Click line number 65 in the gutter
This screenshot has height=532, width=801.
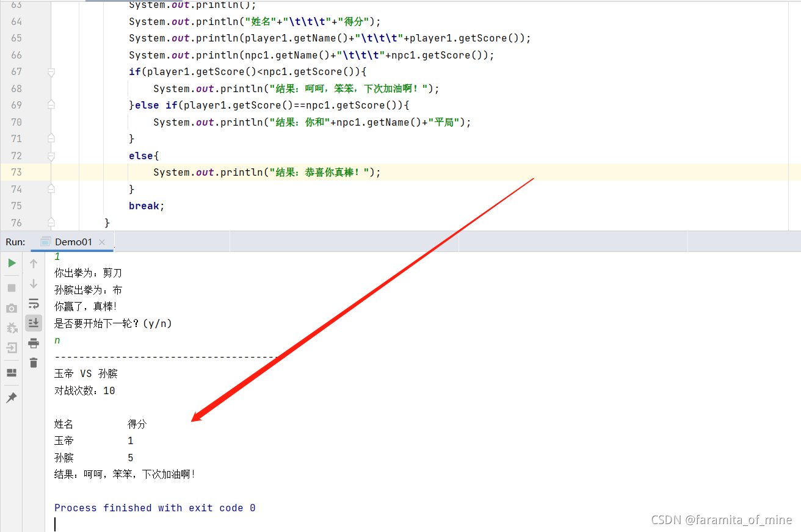click(x=16, y=38)
